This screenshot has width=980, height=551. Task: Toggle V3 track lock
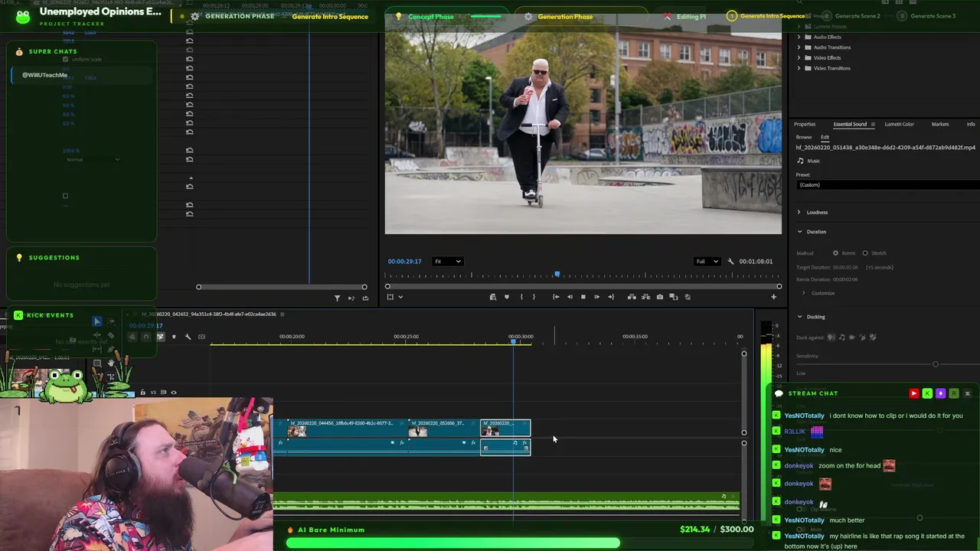(142, 393)
